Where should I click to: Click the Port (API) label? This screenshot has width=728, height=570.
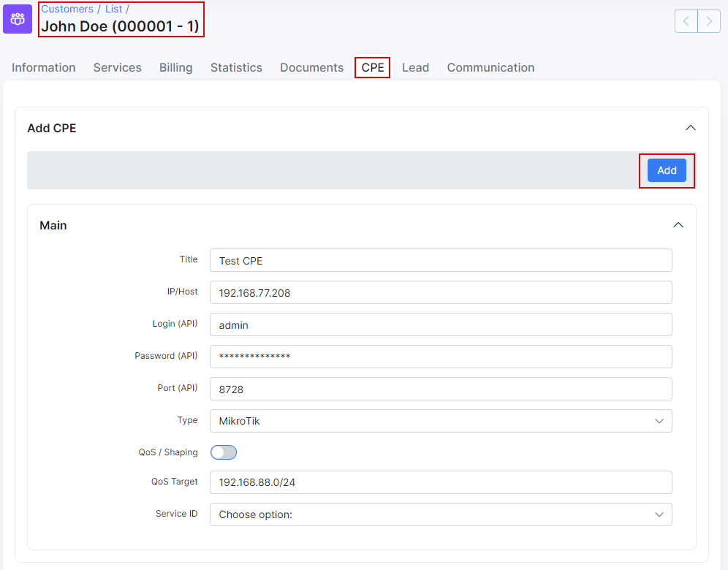point(178,387)
